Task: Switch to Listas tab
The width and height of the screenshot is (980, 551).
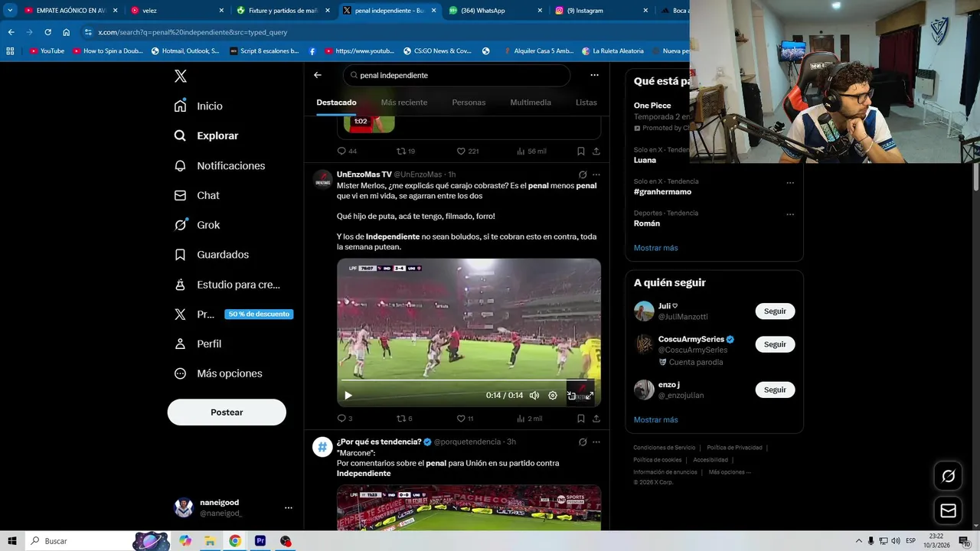Action: (x=586, y=103)
